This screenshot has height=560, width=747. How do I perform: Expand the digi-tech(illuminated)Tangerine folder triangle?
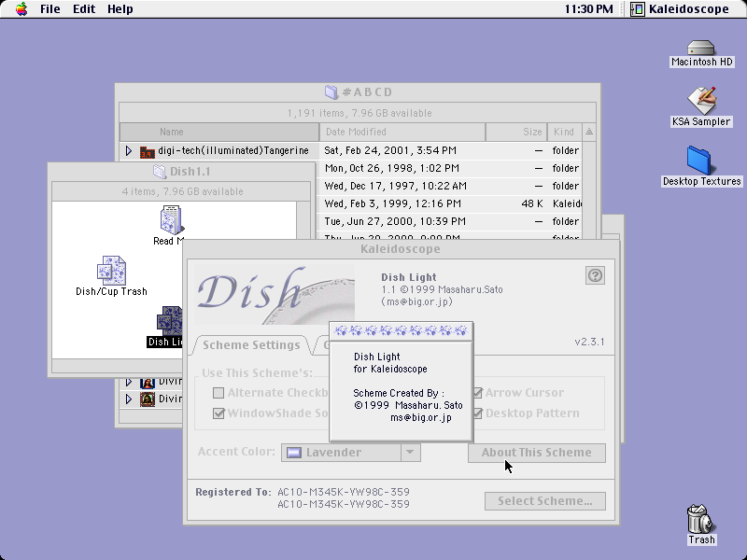click(x=129, y=151)
